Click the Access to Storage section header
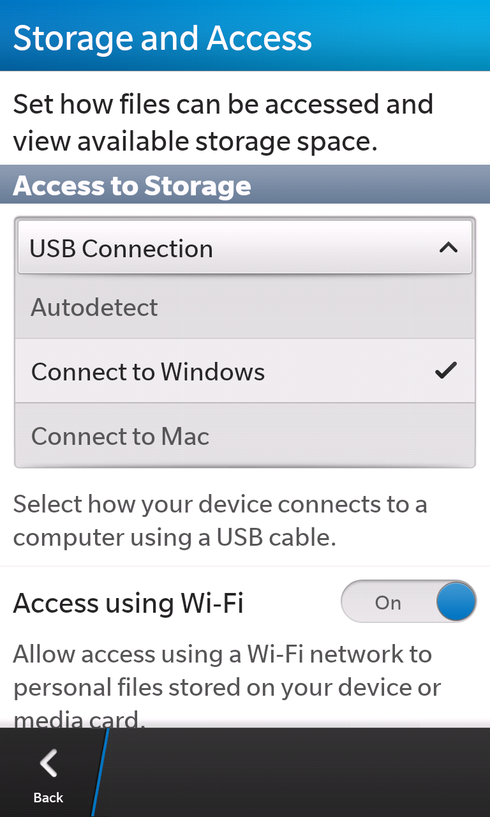 [x=245, y=184]
